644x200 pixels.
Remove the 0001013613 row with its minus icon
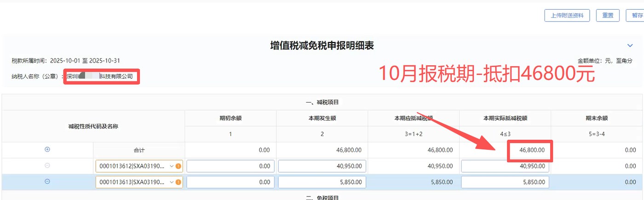(x=47, y=182)
